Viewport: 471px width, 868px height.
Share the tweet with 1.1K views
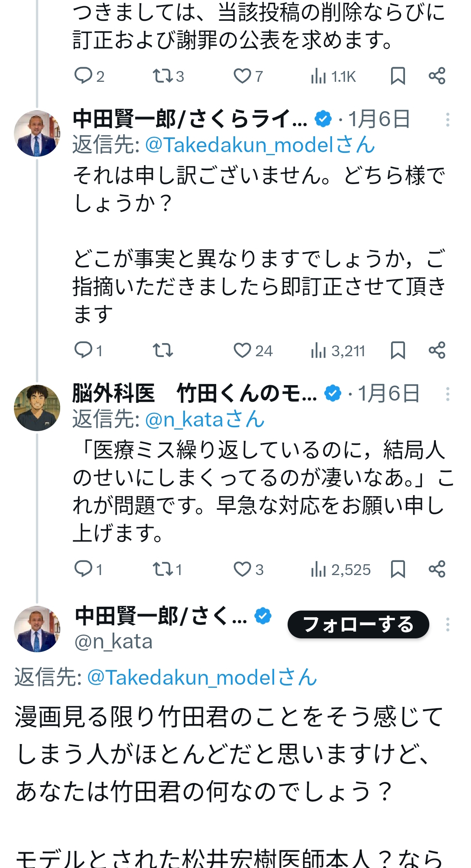coord(437,76)
